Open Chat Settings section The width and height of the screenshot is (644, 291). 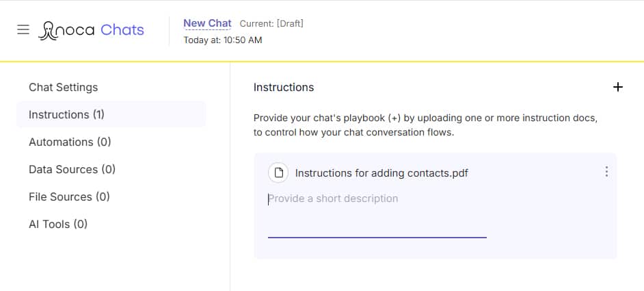coord(64,87)
